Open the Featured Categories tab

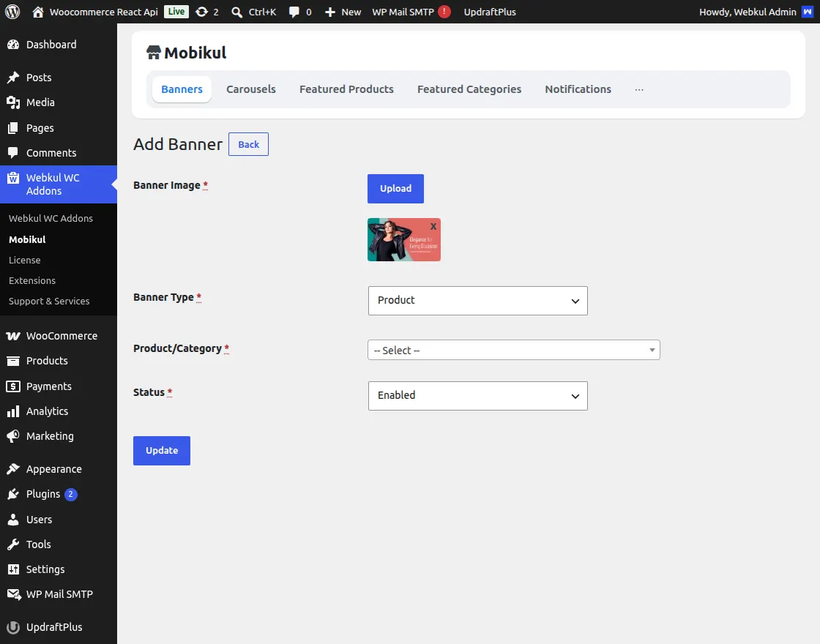[469, 89]
